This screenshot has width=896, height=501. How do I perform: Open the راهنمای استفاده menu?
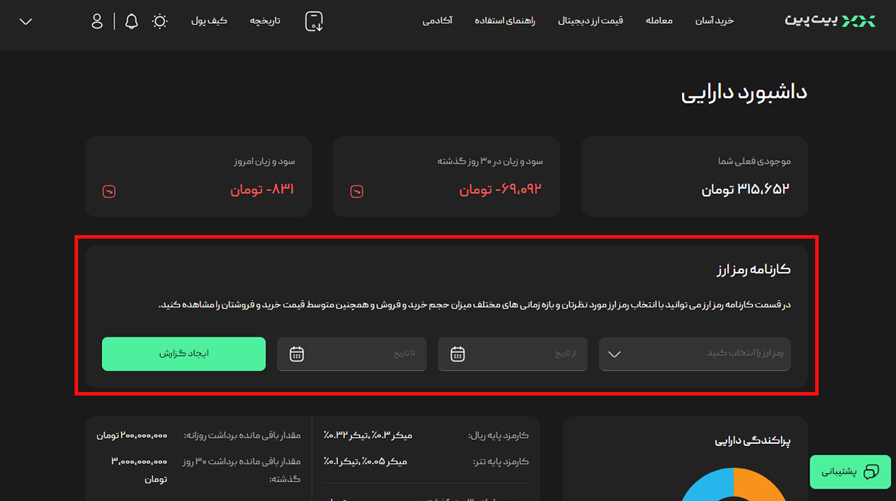505,21
